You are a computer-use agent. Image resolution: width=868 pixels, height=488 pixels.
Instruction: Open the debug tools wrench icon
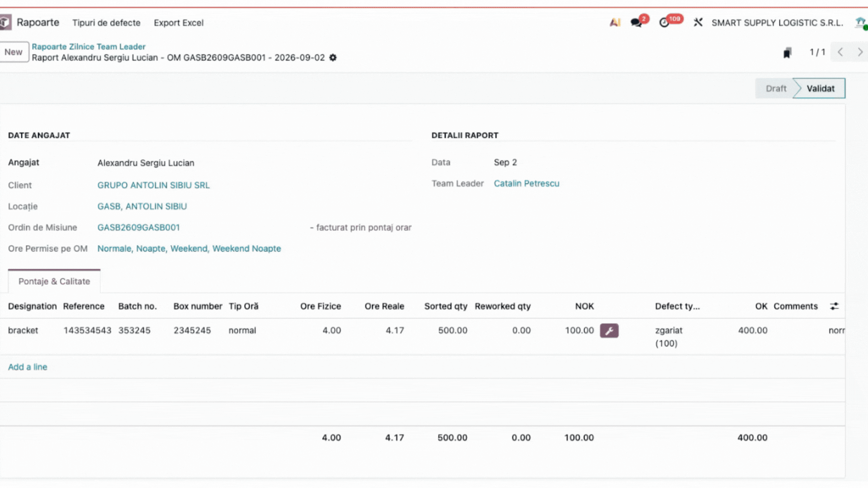(698, 22)
